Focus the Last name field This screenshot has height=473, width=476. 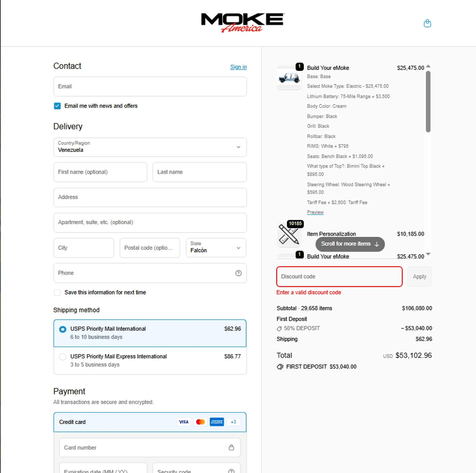[199, 172]
